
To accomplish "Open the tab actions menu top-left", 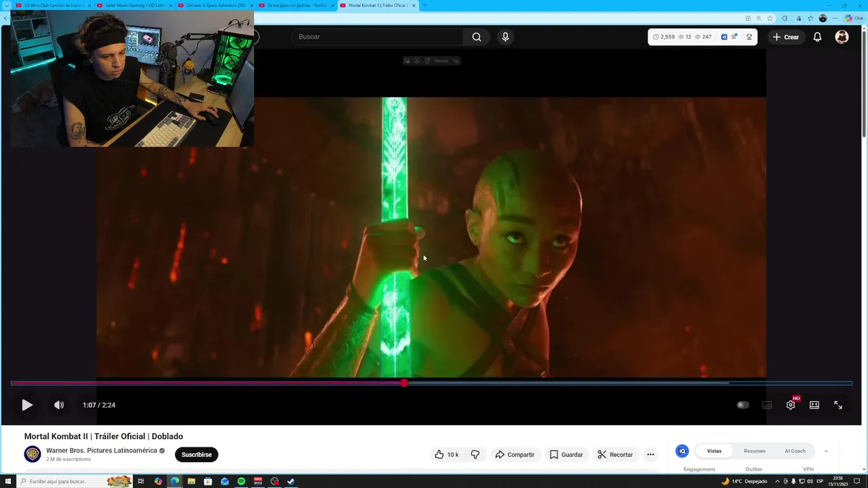I will click(x=6, y=5).
